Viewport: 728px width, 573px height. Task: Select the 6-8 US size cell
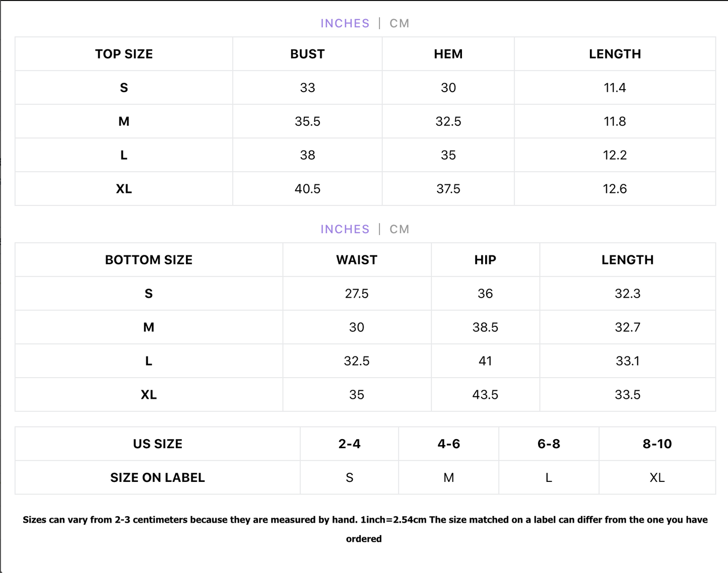[x=549, y=444]
